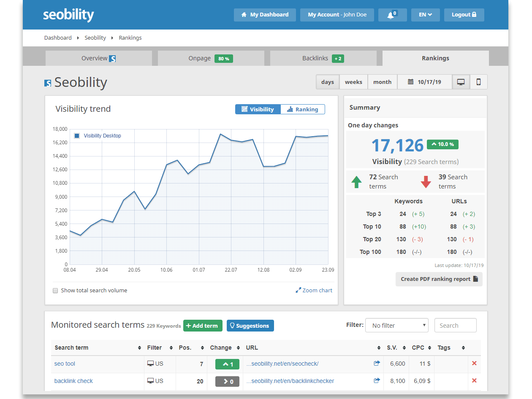Toggle chart to Visibility mode
The width and height of the screenshot is (532, 399).
pyautogui.click(x=258, y=109)
